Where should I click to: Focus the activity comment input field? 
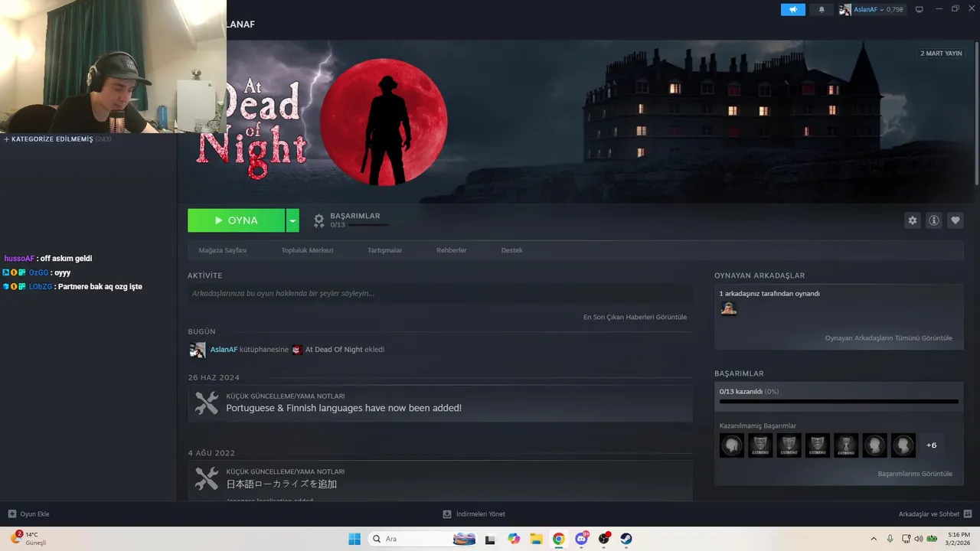tap(440, 293)
